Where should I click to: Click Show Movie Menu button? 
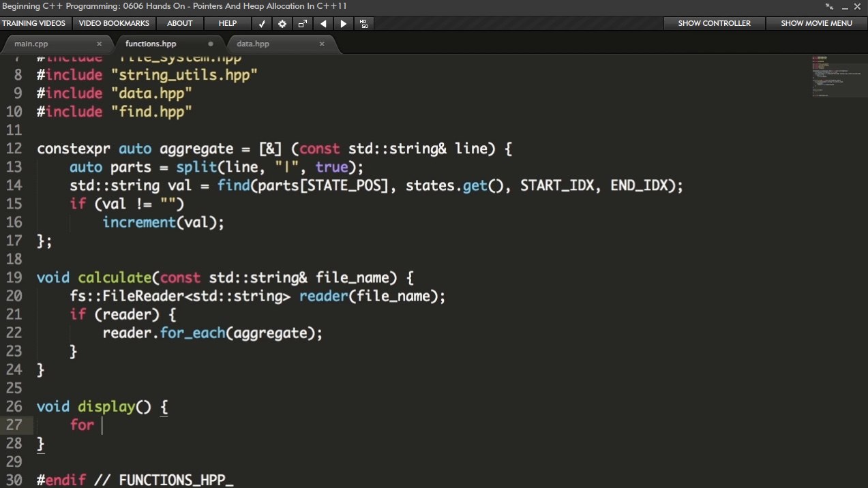tap(816, 23)
